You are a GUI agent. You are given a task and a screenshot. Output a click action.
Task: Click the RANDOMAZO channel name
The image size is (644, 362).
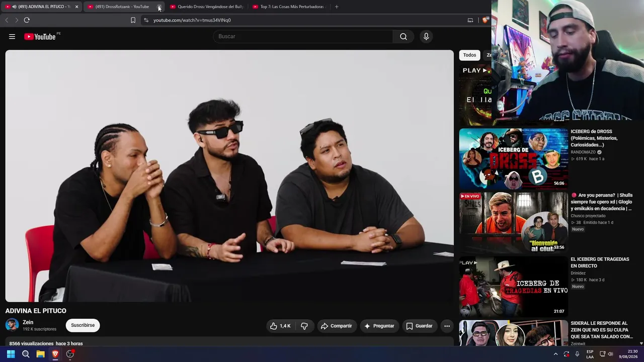[x=583, y=152]
